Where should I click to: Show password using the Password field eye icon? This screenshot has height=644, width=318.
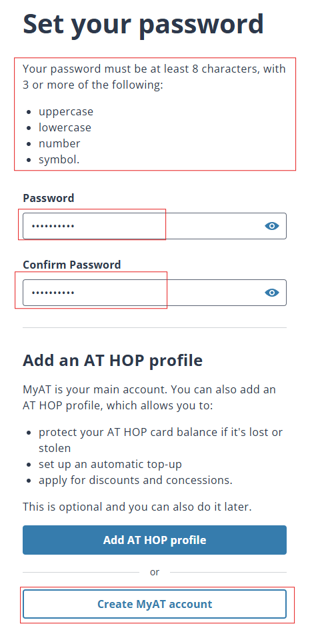271,226
